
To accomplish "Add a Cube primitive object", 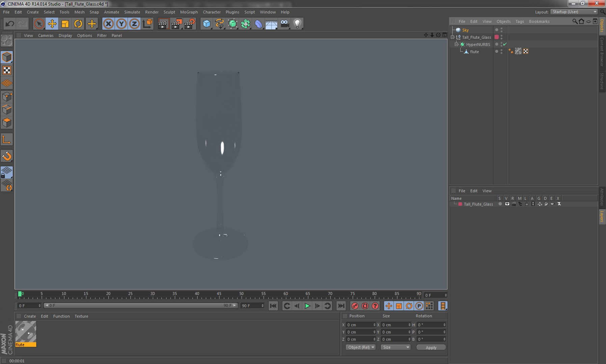I will [206, 24].
